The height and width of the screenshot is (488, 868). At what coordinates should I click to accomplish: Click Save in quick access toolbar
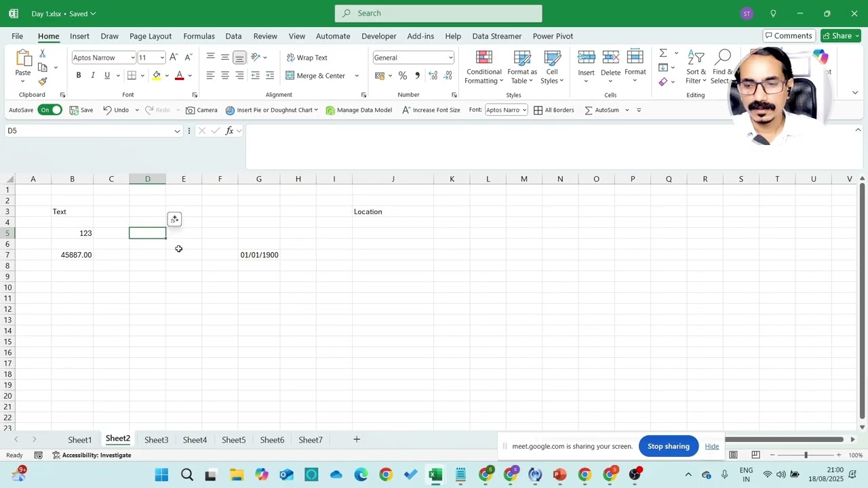coord(81,110)
